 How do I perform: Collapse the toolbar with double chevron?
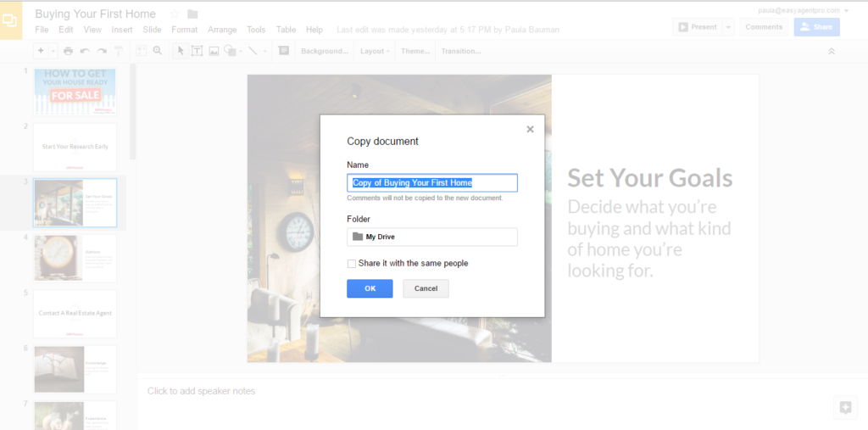click(x=831, y=51)
